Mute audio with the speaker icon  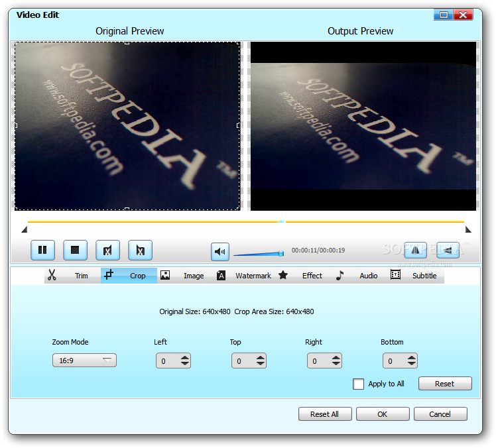coord(220,252)
